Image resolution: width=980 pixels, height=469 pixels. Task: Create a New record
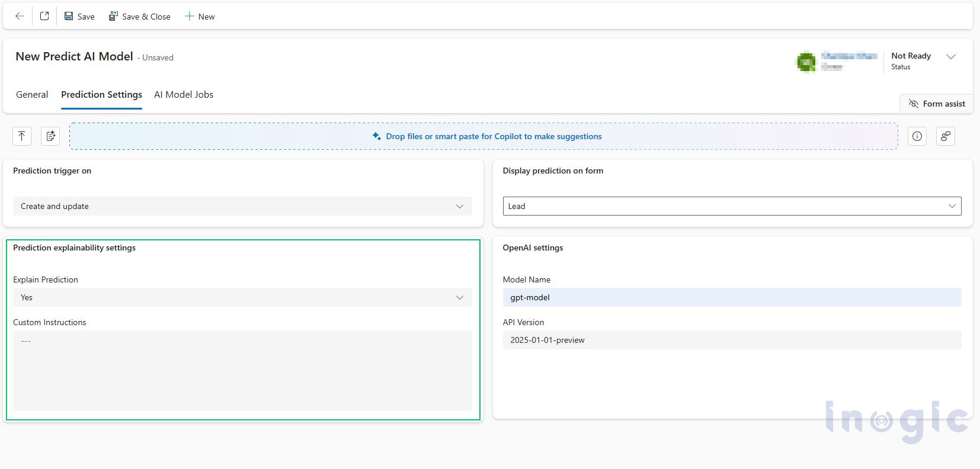point(200,17)
